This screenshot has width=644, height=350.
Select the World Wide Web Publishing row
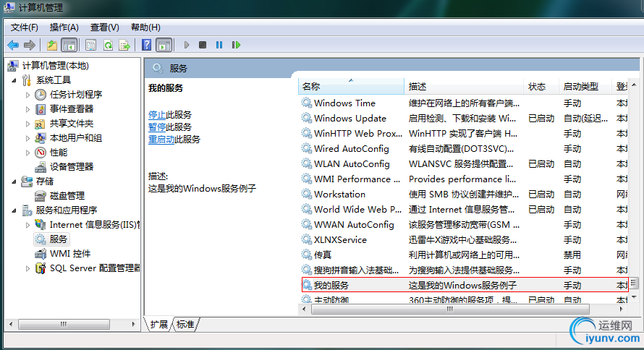(464, 209)
